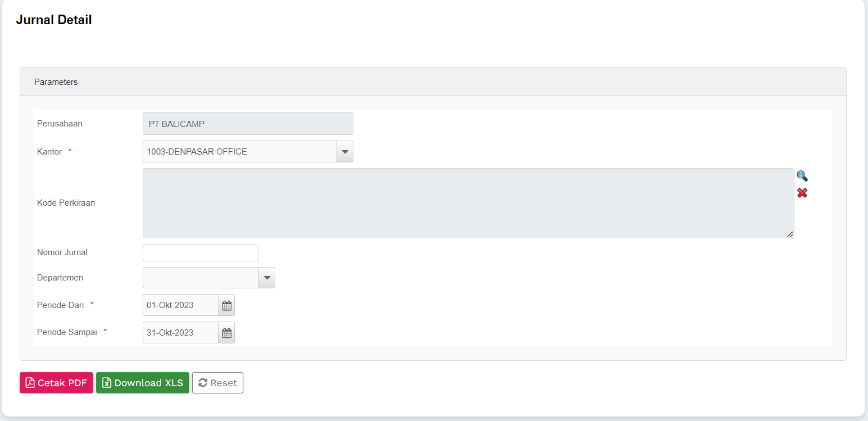868x421 pixels.
Task: Click the Kode Perkiraan label
Action: click(66, 203)
